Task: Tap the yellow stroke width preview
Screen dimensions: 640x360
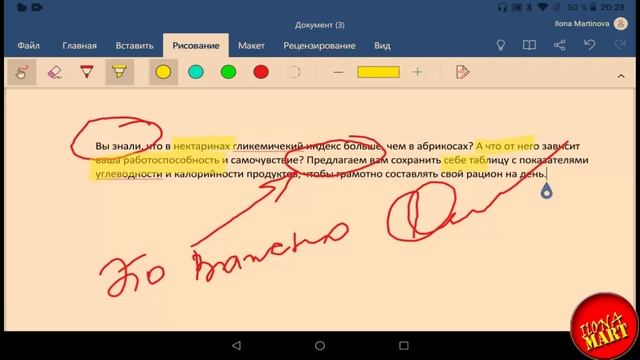Action: (x=378, y=72)
